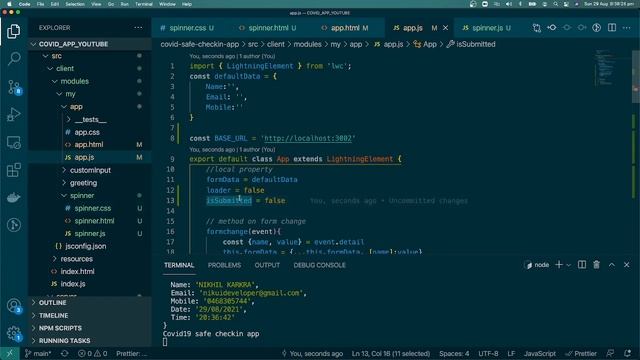Click the feedback icon in status bar
The width and height of the screenshot is (640, 360).
610,353
